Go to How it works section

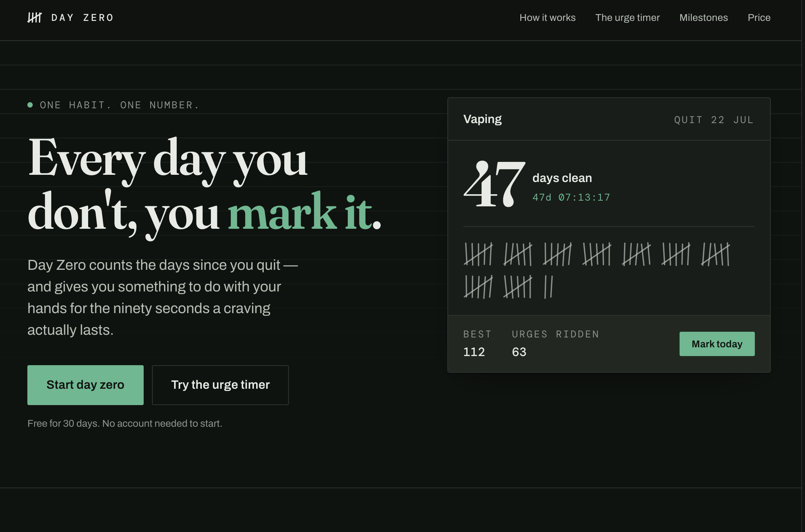click(547, 17)
